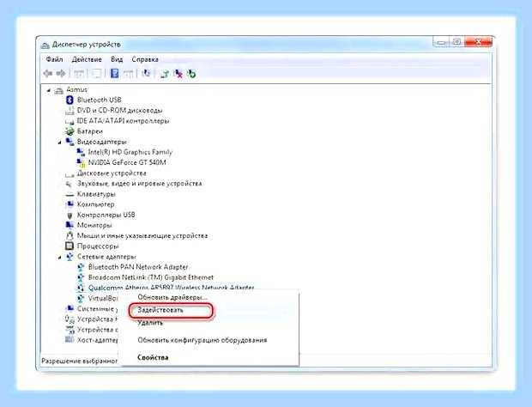532x407 pixels.
Task: Select the Батареи tree label
Action: tap(89, 131)
